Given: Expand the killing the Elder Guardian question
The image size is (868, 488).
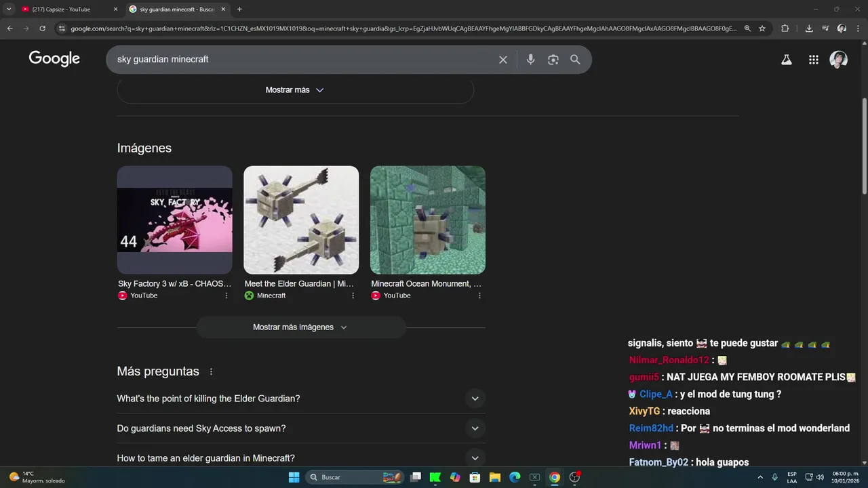Looking at the screenshot, I should 301,399.
